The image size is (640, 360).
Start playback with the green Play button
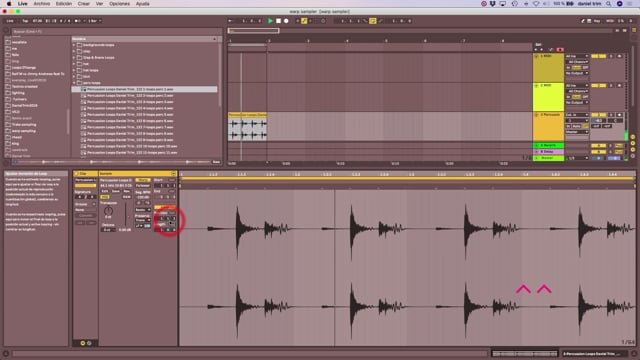tap(270, 21)
